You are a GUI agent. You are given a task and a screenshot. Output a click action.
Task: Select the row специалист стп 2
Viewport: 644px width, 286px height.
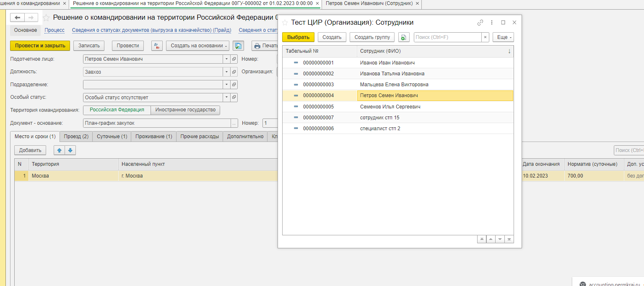tap(398, 129)
